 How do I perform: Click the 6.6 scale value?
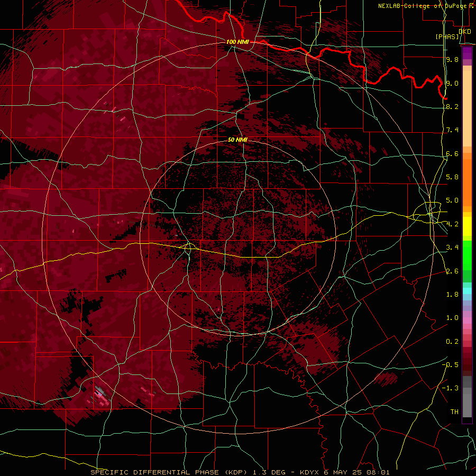pyautogui.click(x=452, y=153)
